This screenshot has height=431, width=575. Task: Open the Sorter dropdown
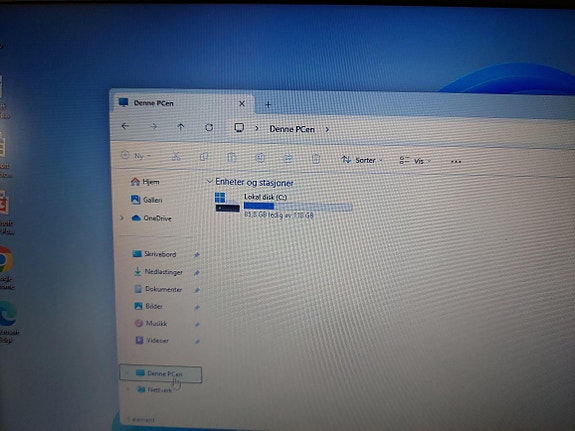pos(362,160)
